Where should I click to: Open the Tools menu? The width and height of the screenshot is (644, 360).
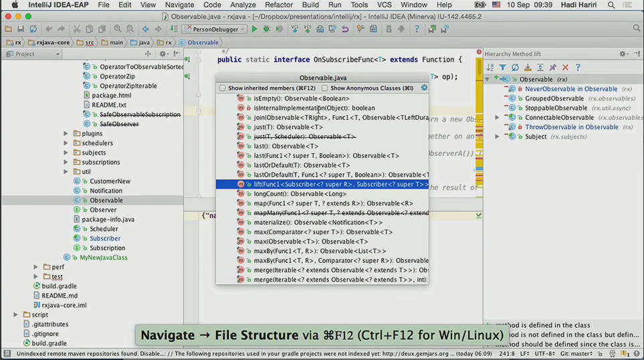pyautogui.click(x=359, y=5)
